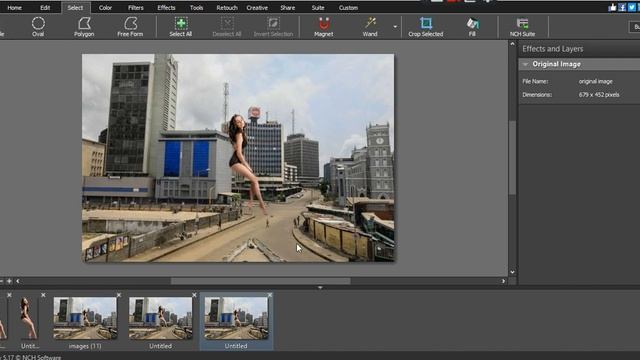Click the vertical scrollbar down arrow
640x360 pixels.
click(513, 272)
